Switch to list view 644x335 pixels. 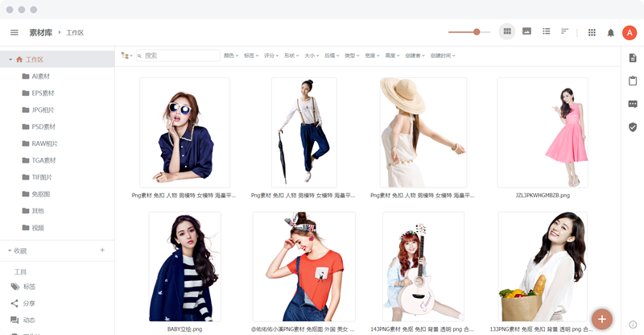click(546, 31)
